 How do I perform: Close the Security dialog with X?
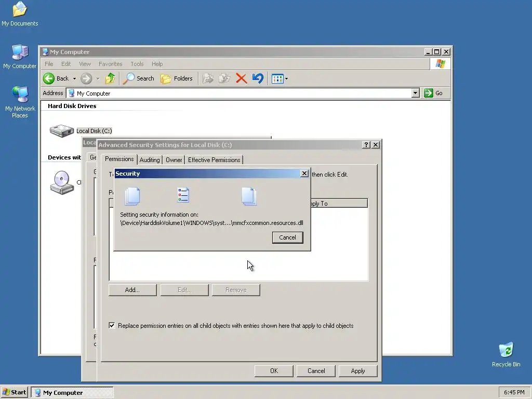[304, 174]
